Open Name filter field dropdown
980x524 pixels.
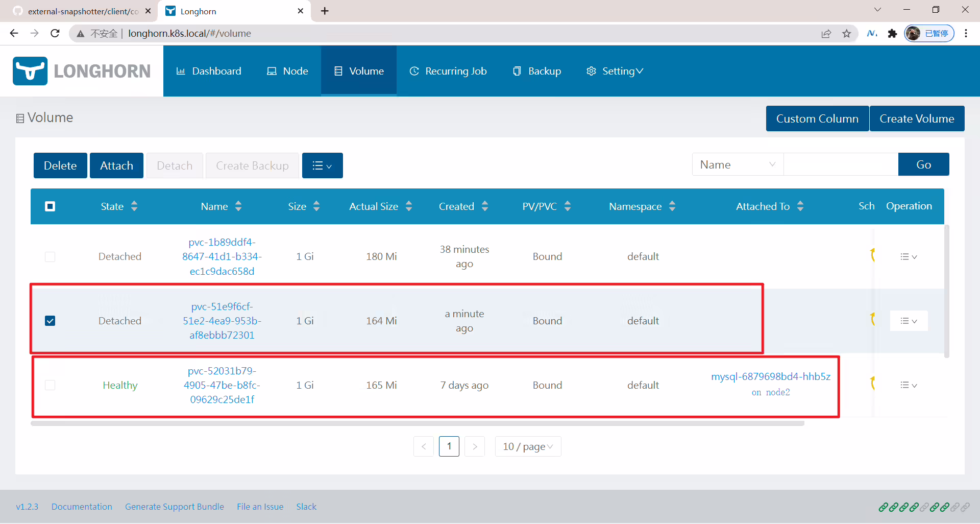pos(738,164)
